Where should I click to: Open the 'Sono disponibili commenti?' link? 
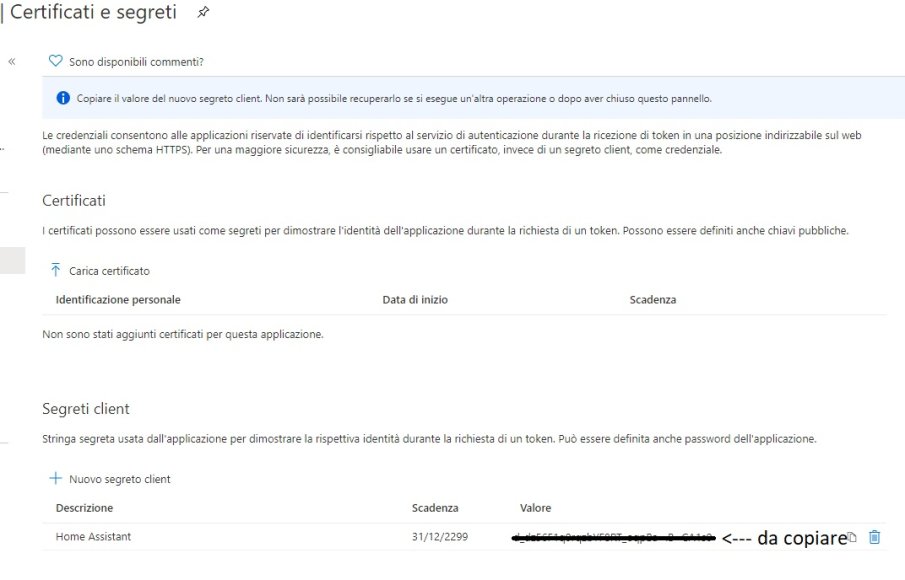[x=136, y=62]
